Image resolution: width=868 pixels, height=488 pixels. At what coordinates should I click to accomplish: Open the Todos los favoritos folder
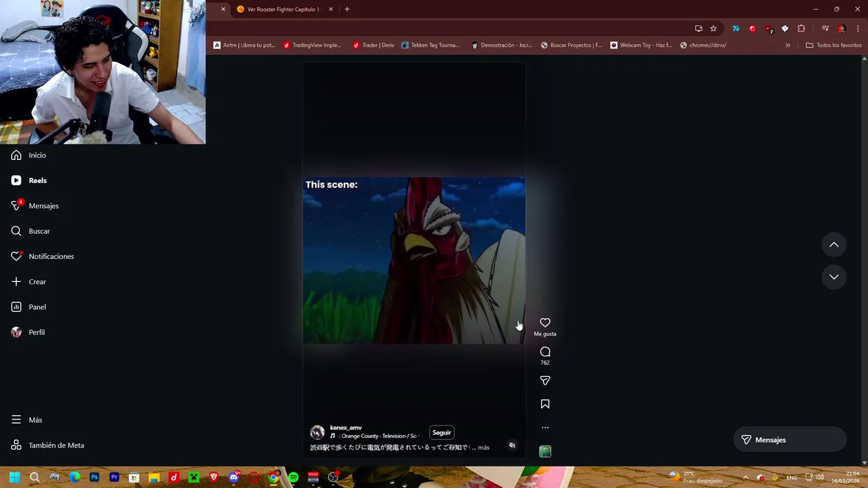click(x=833, y=45)
